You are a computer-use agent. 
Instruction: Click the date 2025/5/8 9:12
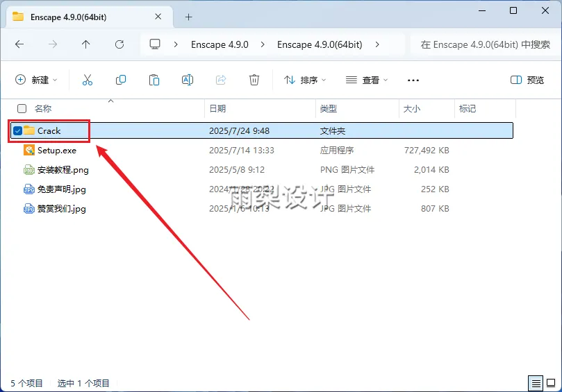tap(237, 170)
